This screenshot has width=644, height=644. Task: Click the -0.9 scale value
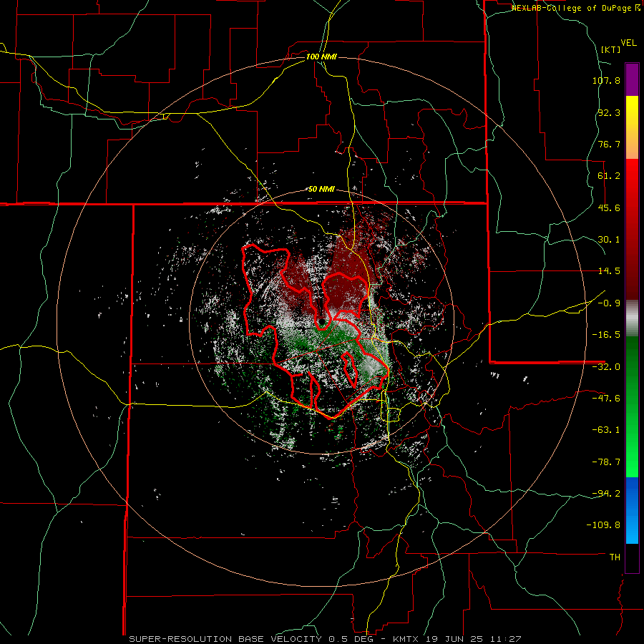[x=609, y=303]
